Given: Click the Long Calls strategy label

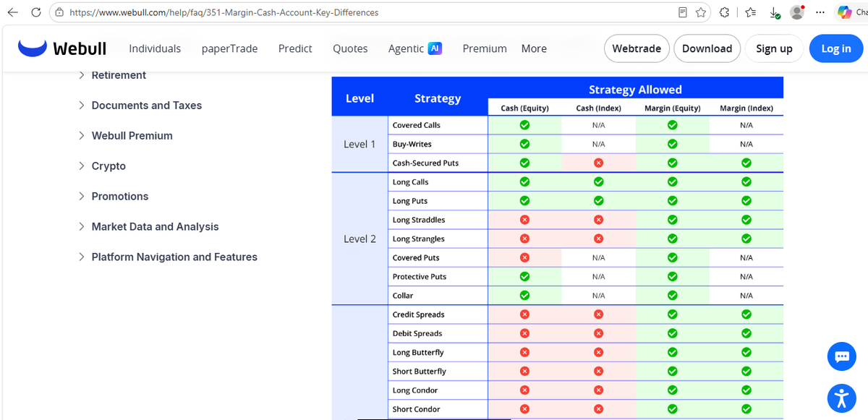Looking at the screenshot, I should click(411, 182).
